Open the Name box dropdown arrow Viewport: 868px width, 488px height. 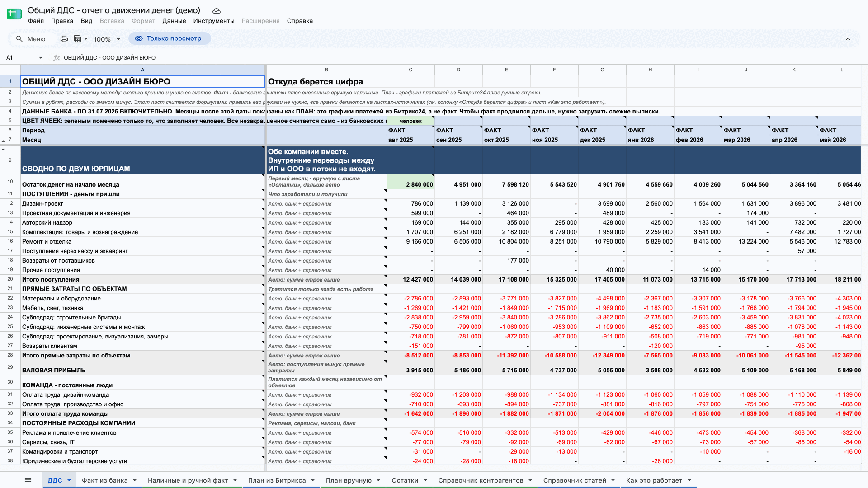(41, 58)
